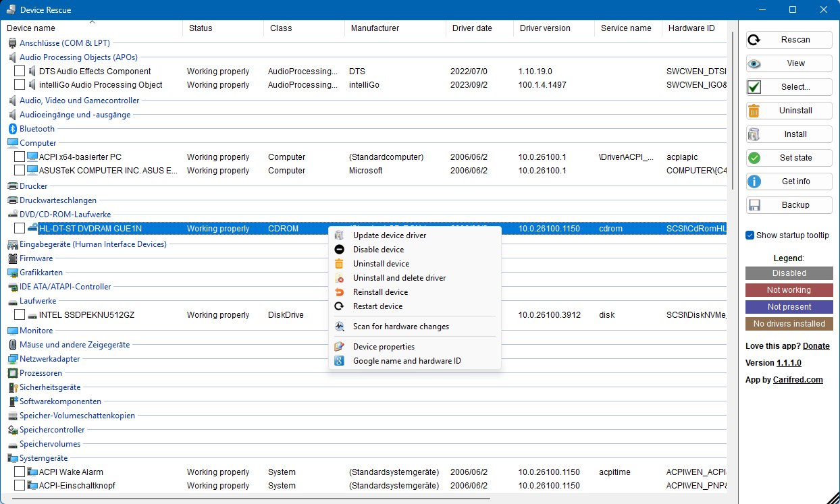Select Scan for hardware changes
This screenshot has width=840, height=504.
pos(401,327)
